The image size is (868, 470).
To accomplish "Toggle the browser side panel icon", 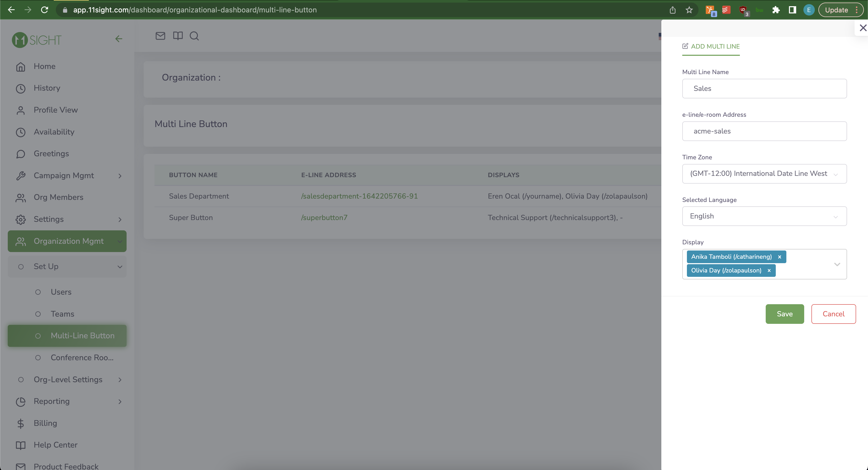I will tap(793, 10).
